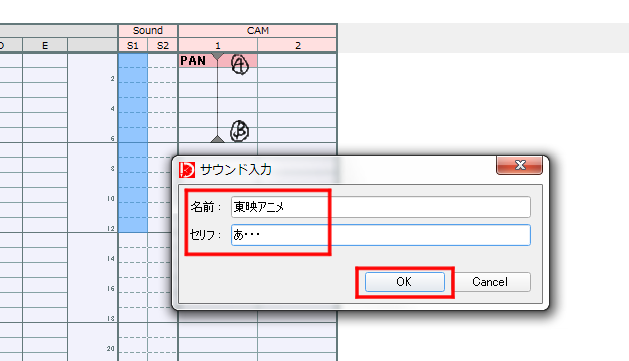
Task: Select the circled A marker in CAM column
Action: [x=240, y=64]
